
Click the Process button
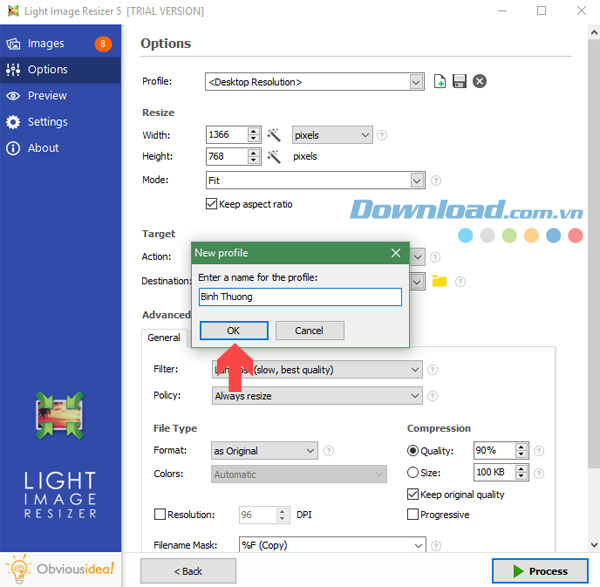[540, 571]
